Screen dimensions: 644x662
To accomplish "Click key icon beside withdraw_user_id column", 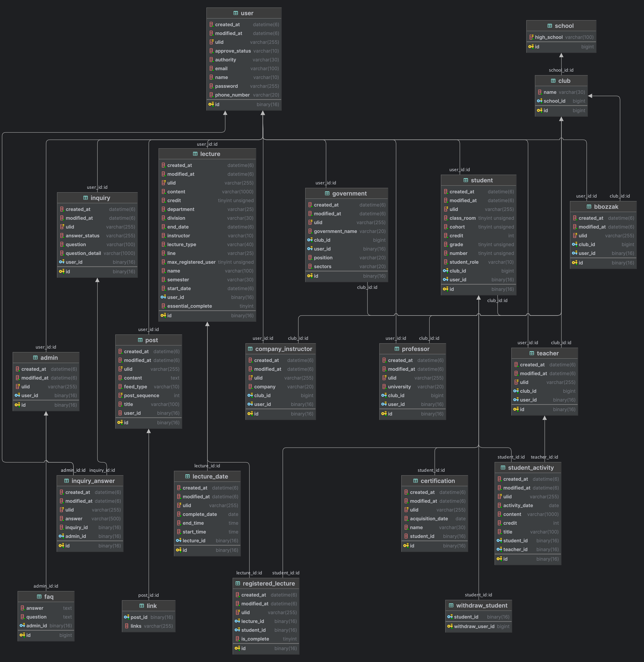I will [x=450, y=626].
